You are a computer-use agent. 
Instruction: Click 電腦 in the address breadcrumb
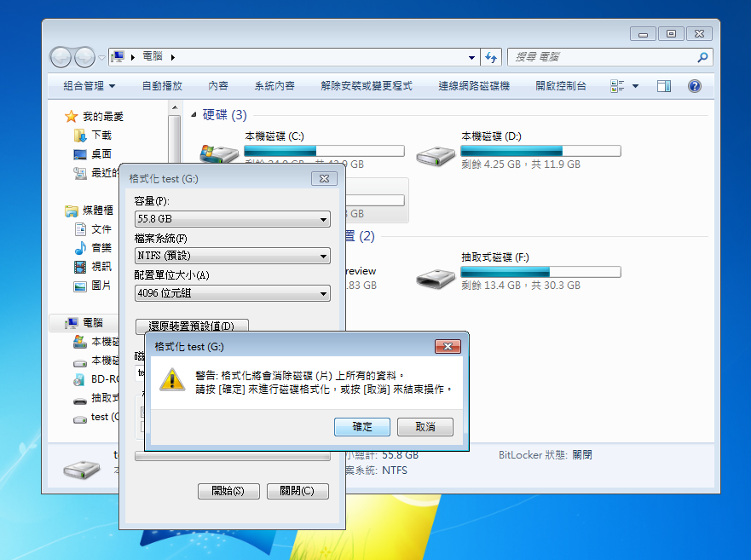click(153, 56)
